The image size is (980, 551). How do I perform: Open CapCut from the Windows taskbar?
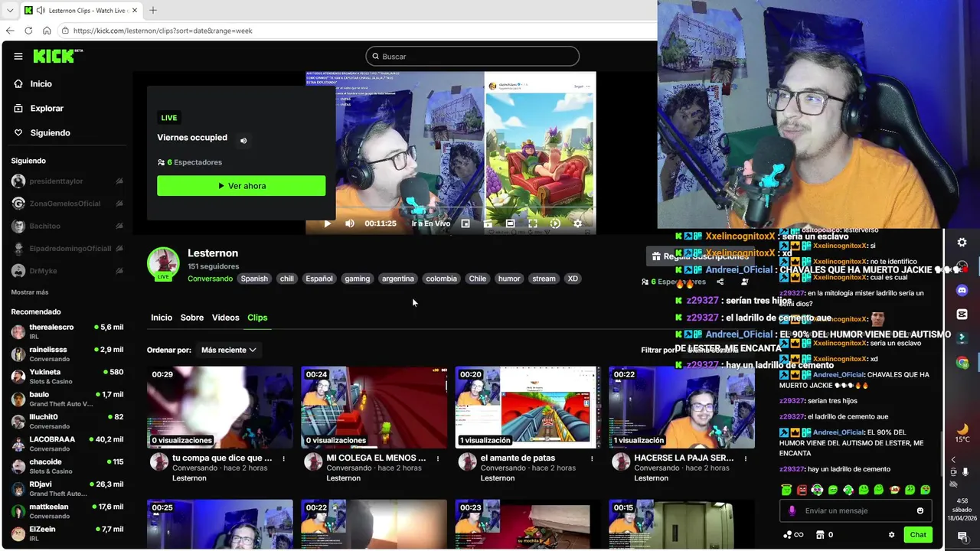962,315
